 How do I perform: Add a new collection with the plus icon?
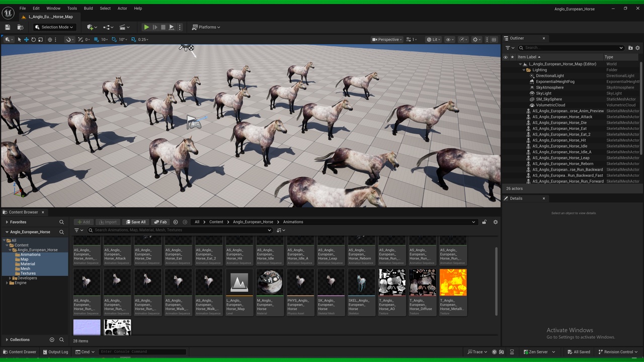pyautogui.click(x=52, y=340)
